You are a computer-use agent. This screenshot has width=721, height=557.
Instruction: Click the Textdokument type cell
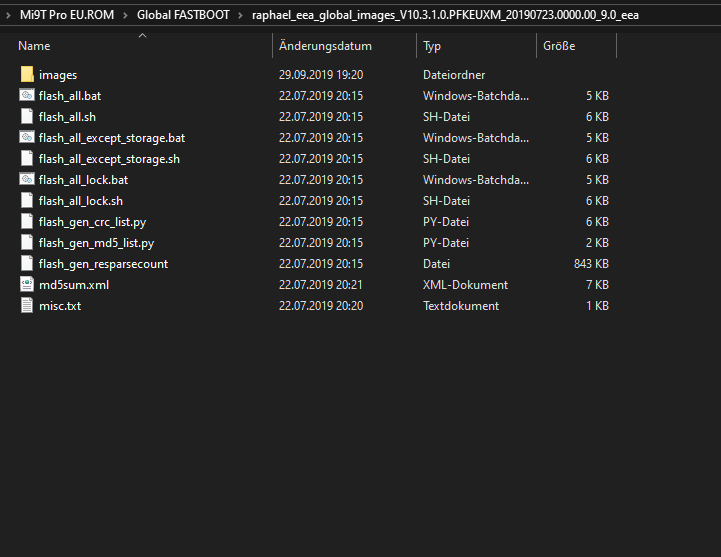(x=461, y=306)
